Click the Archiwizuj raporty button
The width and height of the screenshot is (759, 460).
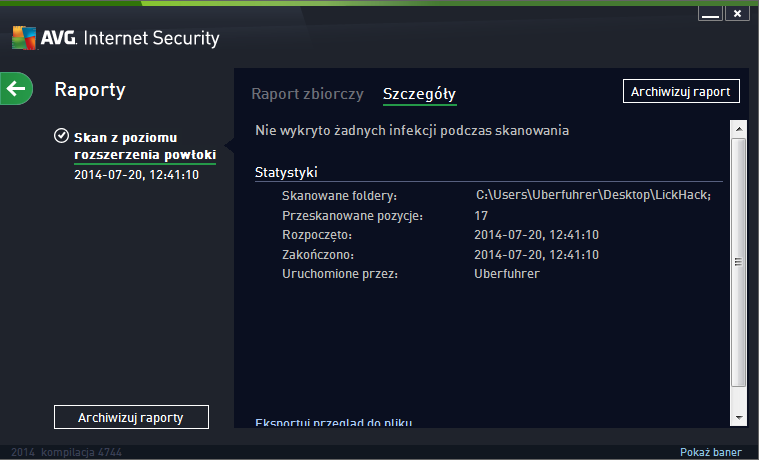[x=131, y=417]
